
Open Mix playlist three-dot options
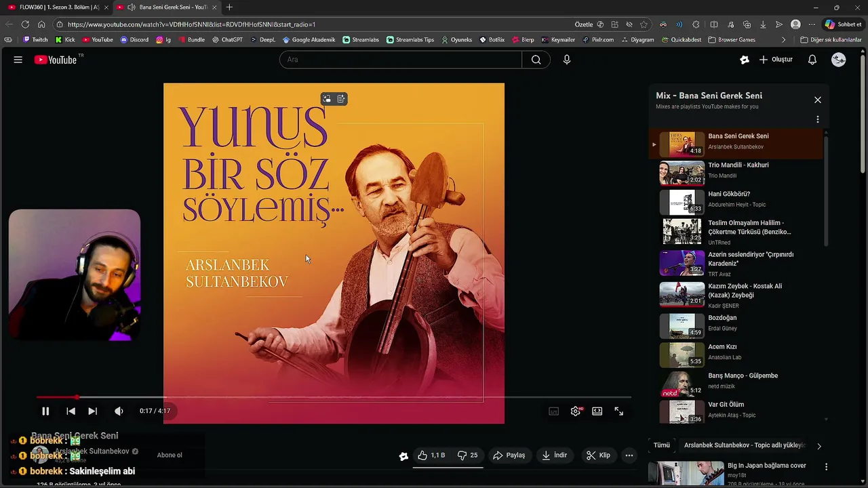818,119
